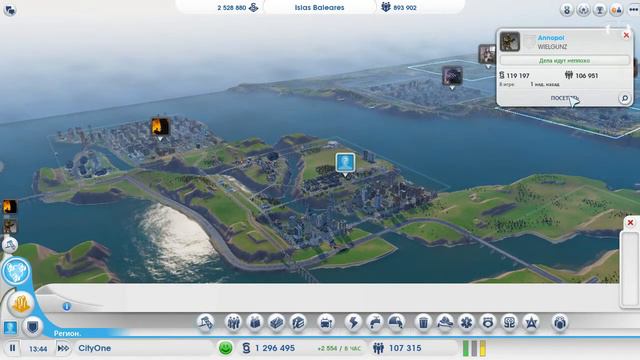Click the blue info icon in bottom panel
The width and height of the screenshot is (640, 360).
tap(67, 306)
